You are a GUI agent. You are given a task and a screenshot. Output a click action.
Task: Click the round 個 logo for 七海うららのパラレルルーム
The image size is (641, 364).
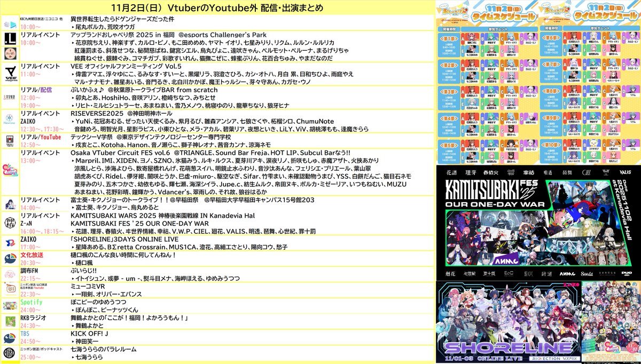(10, 353)
